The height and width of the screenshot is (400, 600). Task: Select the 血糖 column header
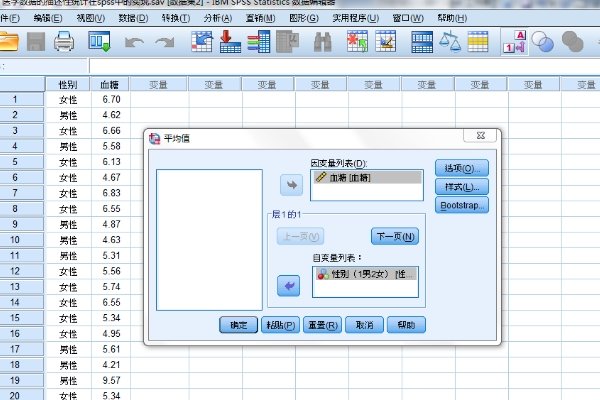pyautogui.click(x=110, y=84)
